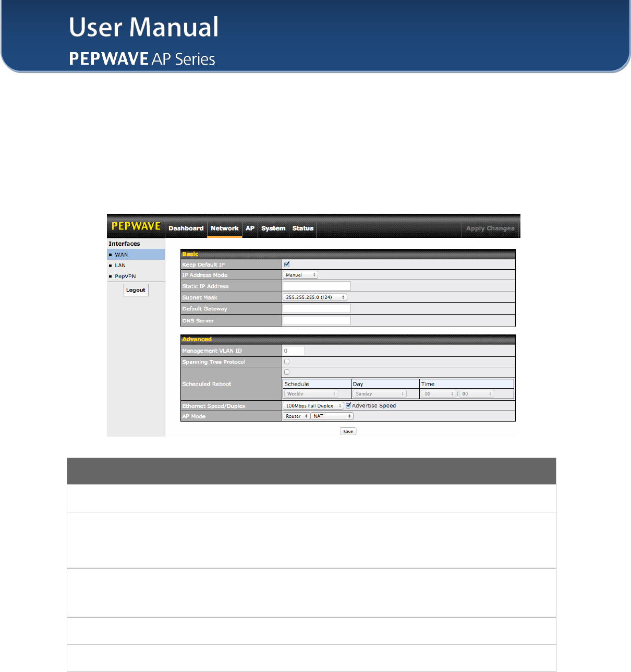Open the Status tab
This screenshot has height=672, width=631.
[303, 229]
